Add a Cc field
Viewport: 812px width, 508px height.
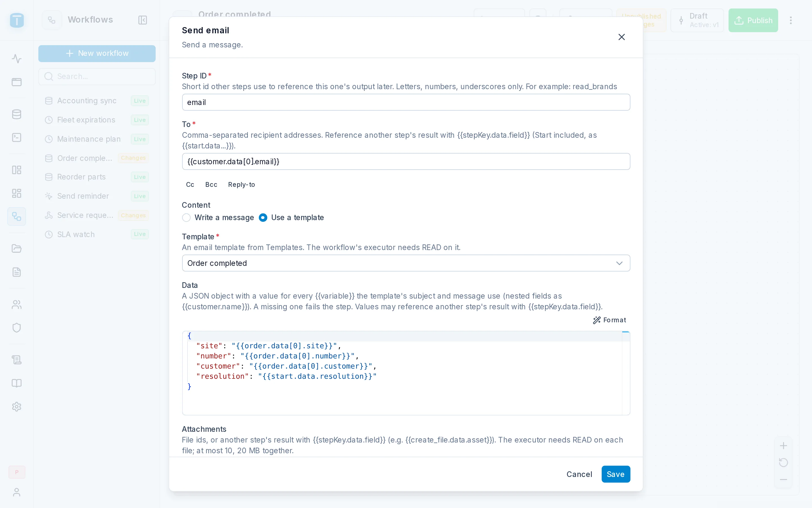click(x=190, y=185)
